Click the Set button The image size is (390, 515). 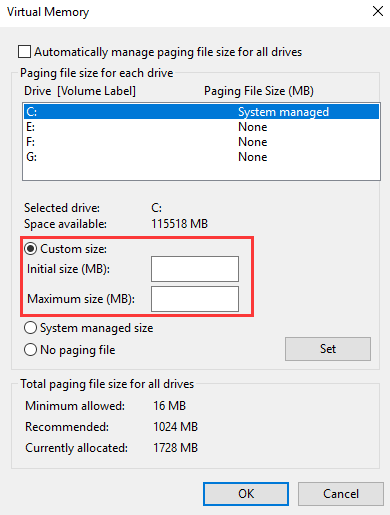pos(328,349)
